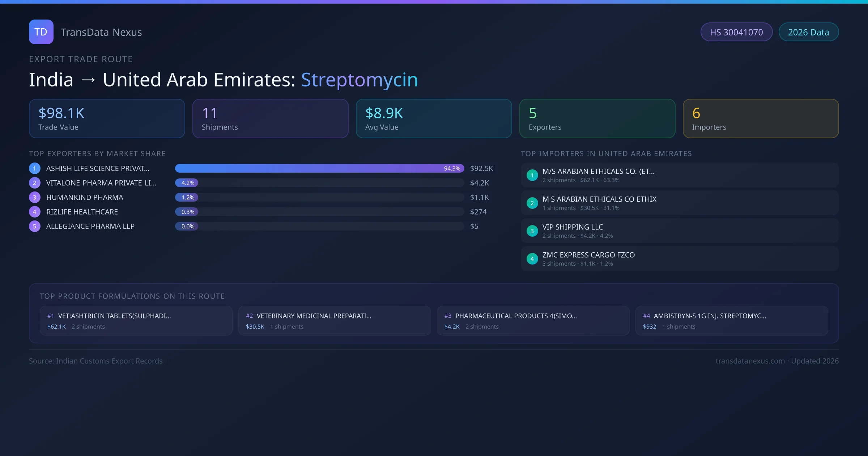Open the AMBISTRYN-S 1G INJ formulation card
Viewport: 868px width, 456px height.
[x=731, y=321]
